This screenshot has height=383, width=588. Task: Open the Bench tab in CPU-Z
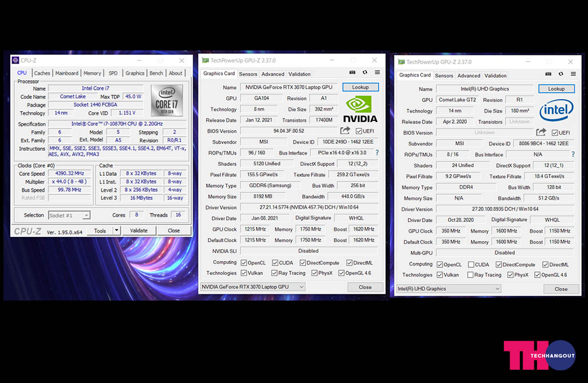coord(156,73)
